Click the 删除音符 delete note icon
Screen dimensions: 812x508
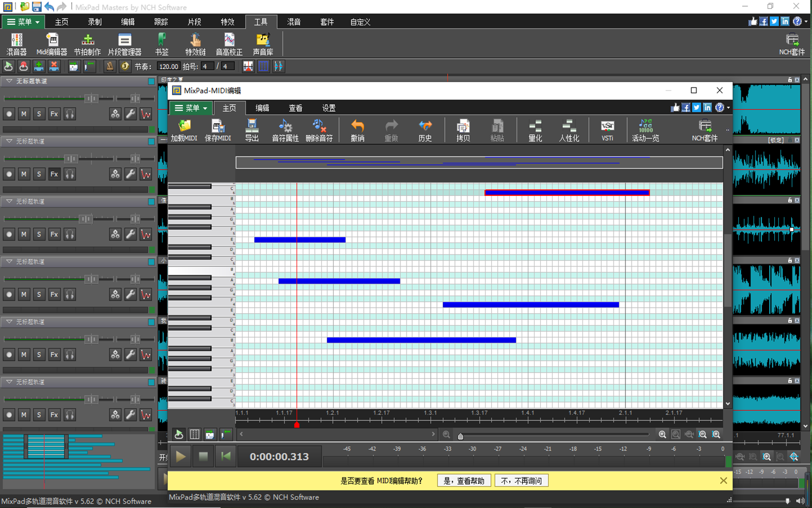click(x=319, y=130)
